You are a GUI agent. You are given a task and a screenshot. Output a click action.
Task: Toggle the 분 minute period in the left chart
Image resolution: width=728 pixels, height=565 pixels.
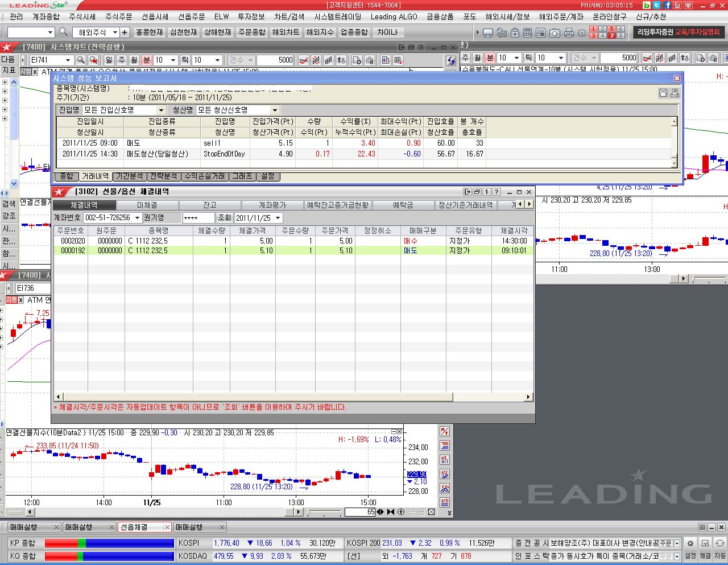(x=146, y=60)
